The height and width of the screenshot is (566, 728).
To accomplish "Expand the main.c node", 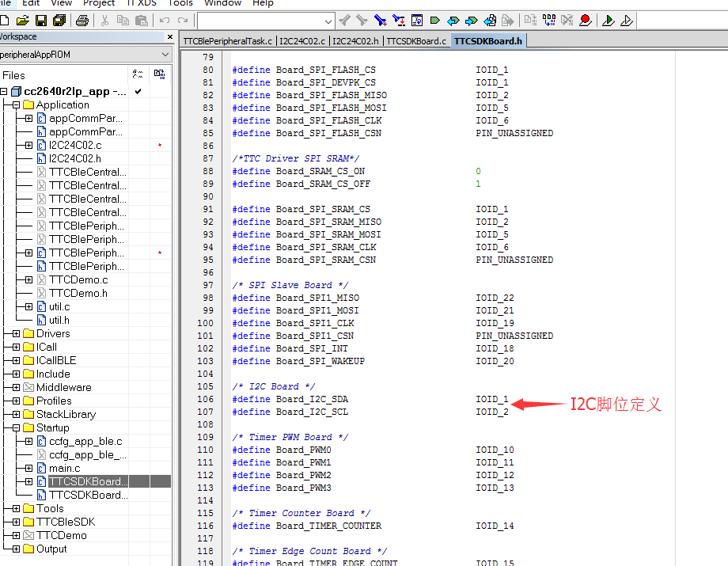I will click(28, 469).
